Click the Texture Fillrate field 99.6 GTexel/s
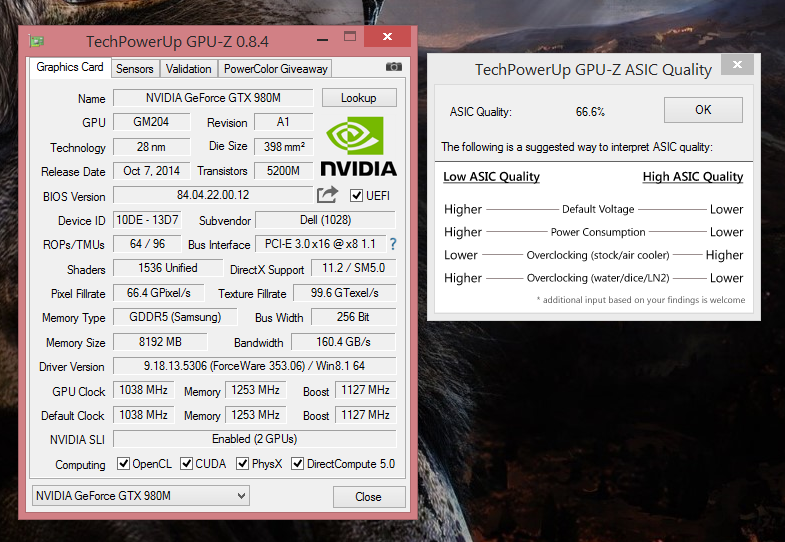The height and width of the screenshot is (542, 785). click(344, 293)
